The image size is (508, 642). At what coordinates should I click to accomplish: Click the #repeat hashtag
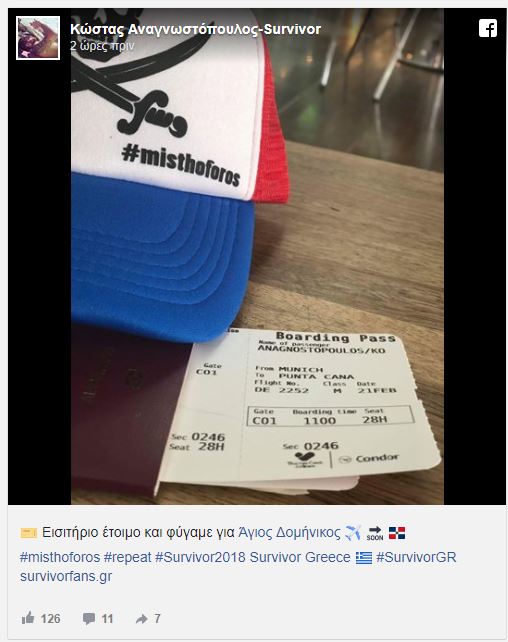pyautogui.click(x=127, y=557)
